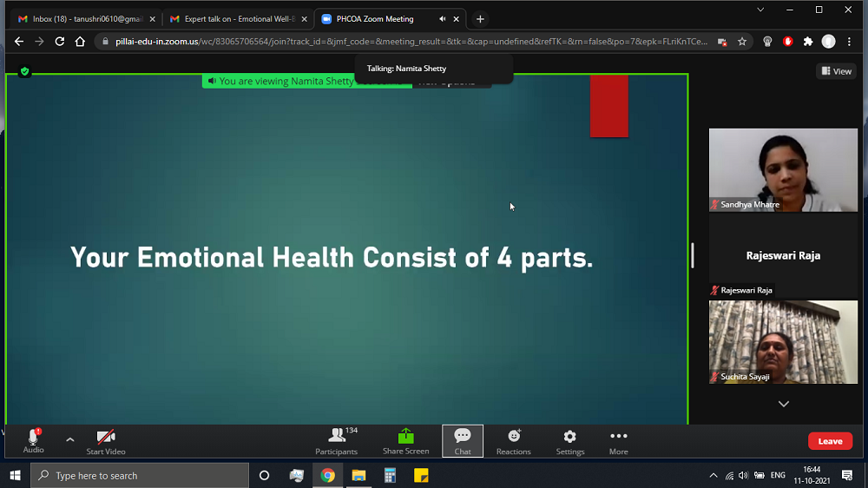Open the More options menu
The width and height of the screenshot is (868, 488).
point(618,440)
